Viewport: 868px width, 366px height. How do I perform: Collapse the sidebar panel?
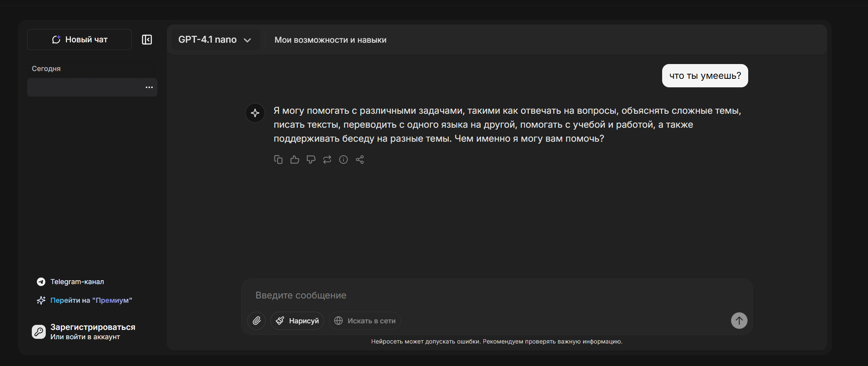pyautogui.click(x=147, y=40)
